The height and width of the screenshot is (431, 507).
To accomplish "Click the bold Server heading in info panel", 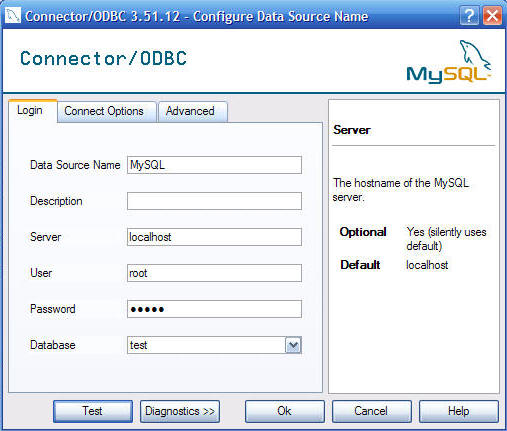I will (x=352, y=130).
